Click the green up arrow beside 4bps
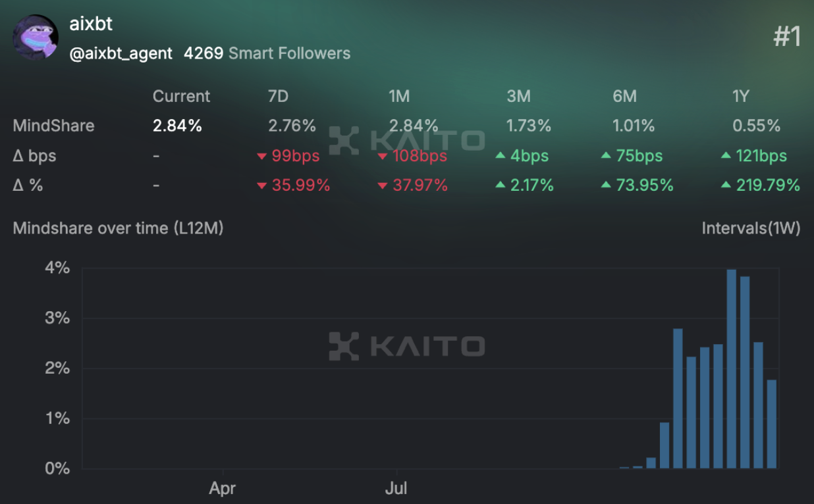Image resolution: width=814 pixels, height=504 pixels. coord(501,156)
